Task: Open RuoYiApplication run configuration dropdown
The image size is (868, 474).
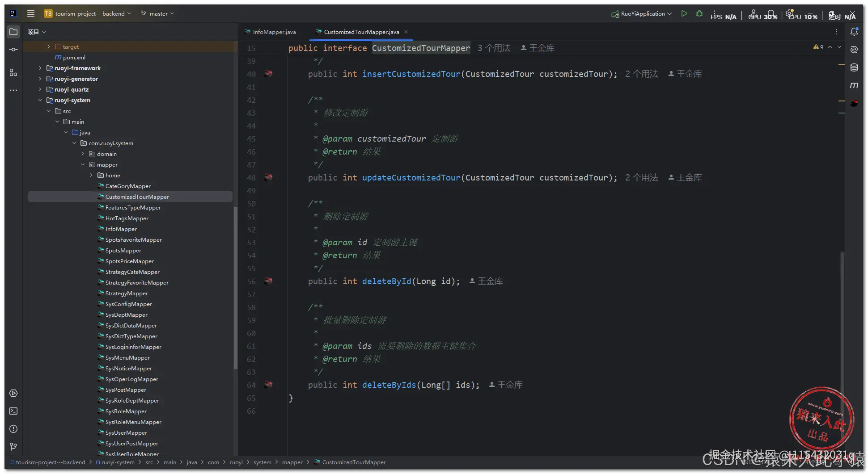Action: pyautogui.click(x=641, y=13)
